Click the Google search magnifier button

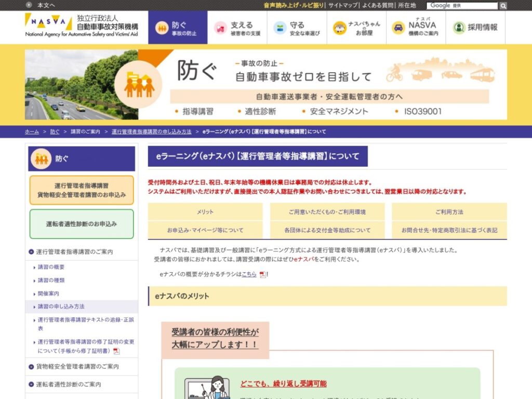tap(503, 6)
